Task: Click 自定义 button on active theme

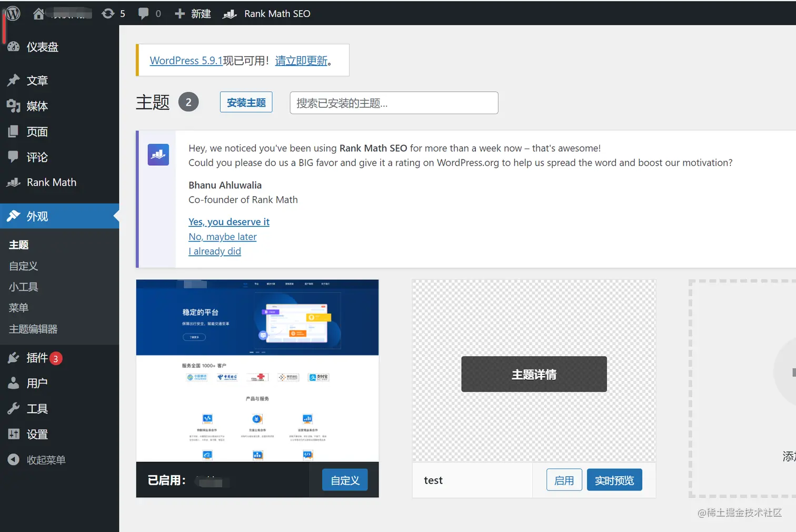Action: [345, 480]
